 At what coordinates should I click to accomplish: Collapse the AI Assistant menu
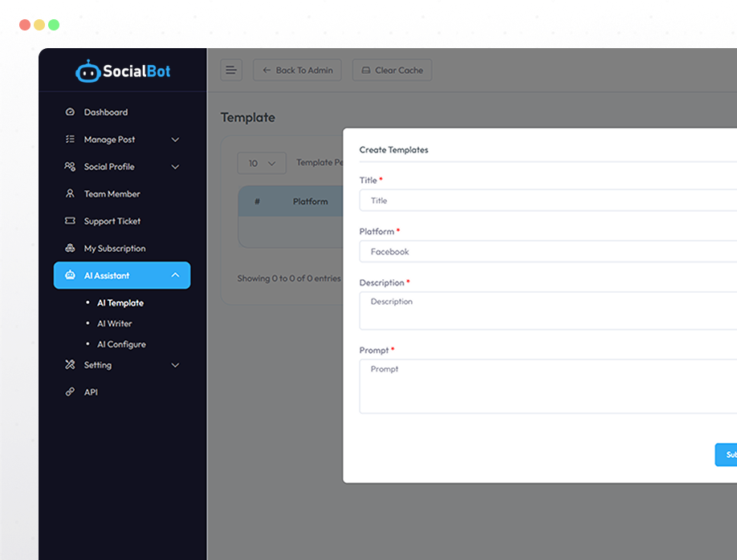pos(175,276)
